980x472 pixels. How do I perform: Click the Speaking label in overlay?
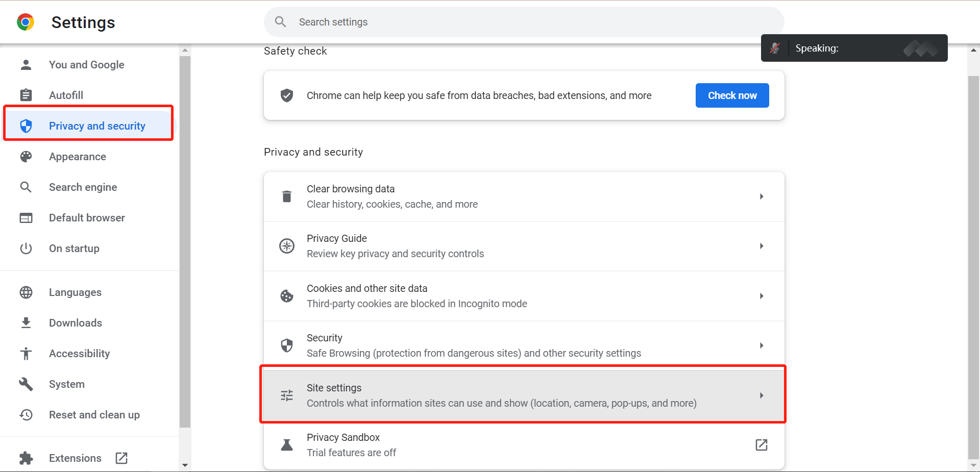tap(817, 48)
